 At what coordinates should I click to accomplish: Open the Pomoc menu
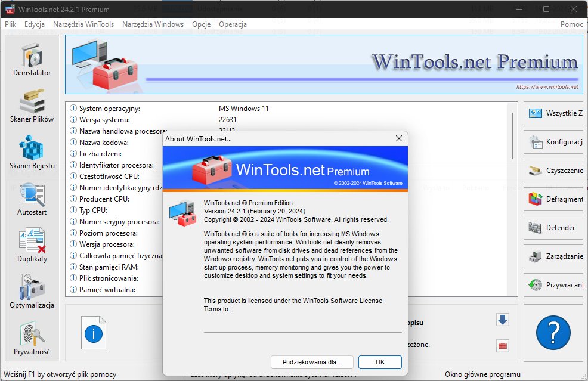click(x=572, y=24)
